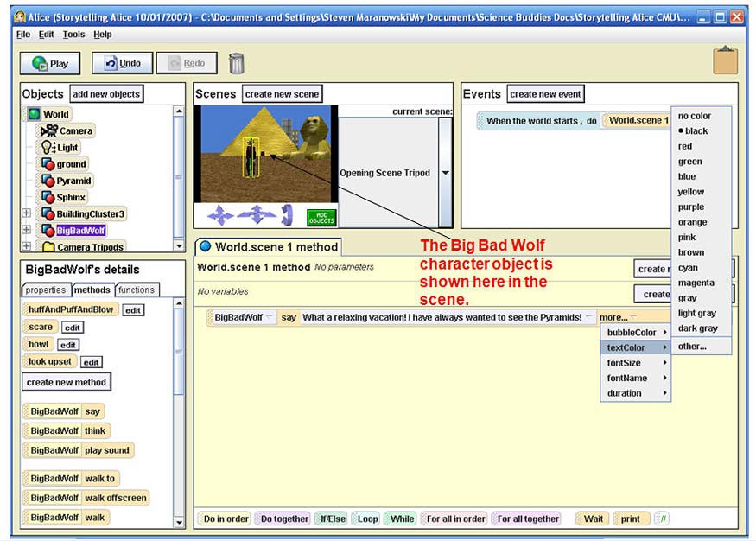
Task: Click the blue sphere icon on method tab
Action: (x=206, y=246)
